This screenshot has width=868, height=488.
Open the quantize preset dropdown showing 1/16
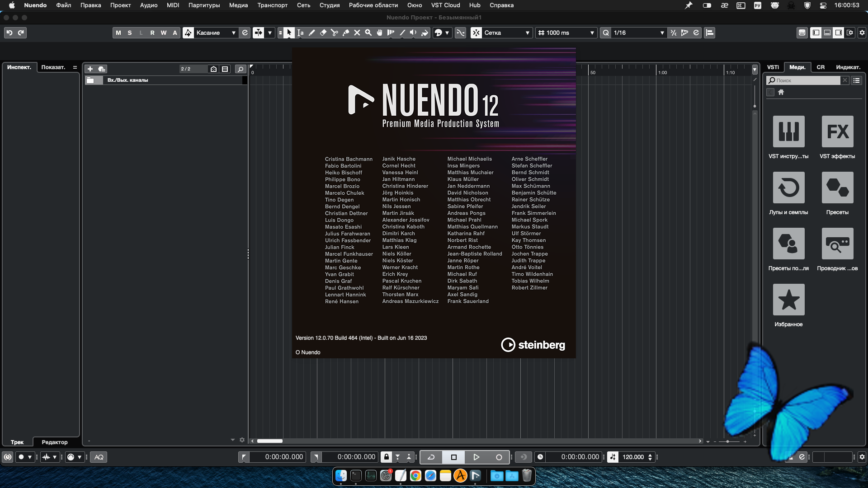tap(639, 33)
